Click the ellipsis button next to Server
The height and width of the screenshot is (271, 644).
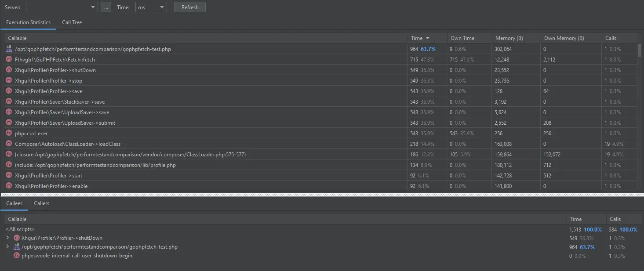(x=106, y=7)
